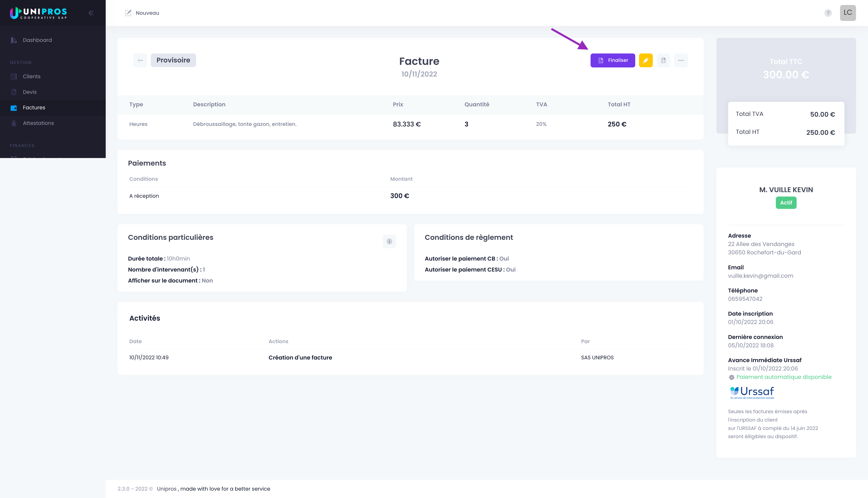Viewport: 868px width, 498px height.
Task: Click the email vuille.kevin@gmail.com
Action: [760, 276]
